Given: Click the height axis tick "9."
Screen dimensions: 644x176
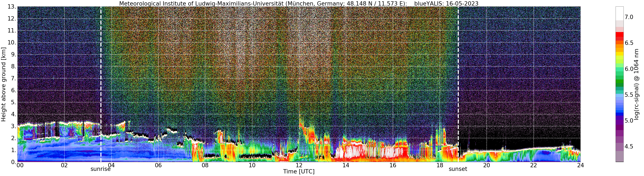Looking at the screenshot, I should (13, 54).
